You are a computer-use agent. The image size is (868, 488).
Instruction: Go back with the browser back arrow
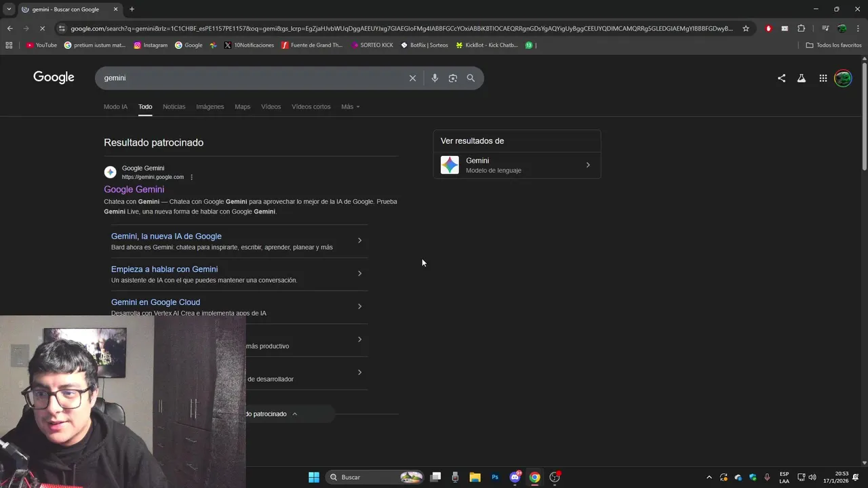click(x=9, y=28)
